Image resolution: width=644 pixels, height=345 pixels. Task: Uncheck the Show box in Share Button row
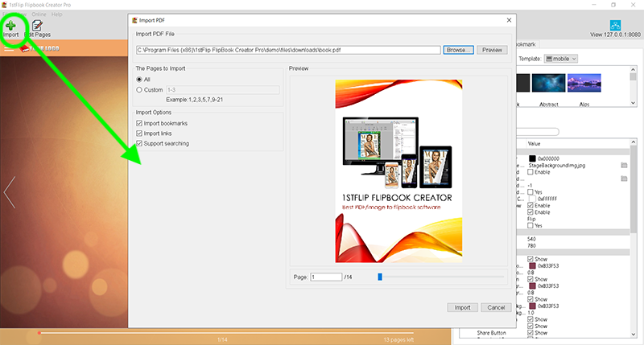pos(530,333)
